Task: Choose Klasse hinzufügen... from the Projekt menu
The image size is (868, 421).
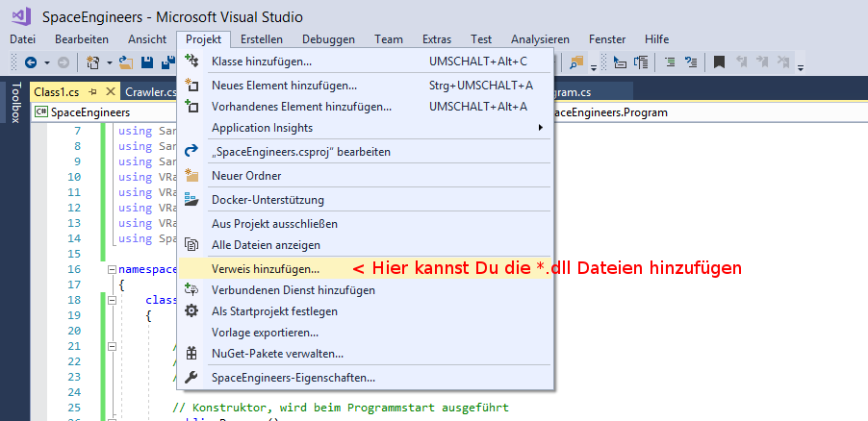Action: [366, 62]
